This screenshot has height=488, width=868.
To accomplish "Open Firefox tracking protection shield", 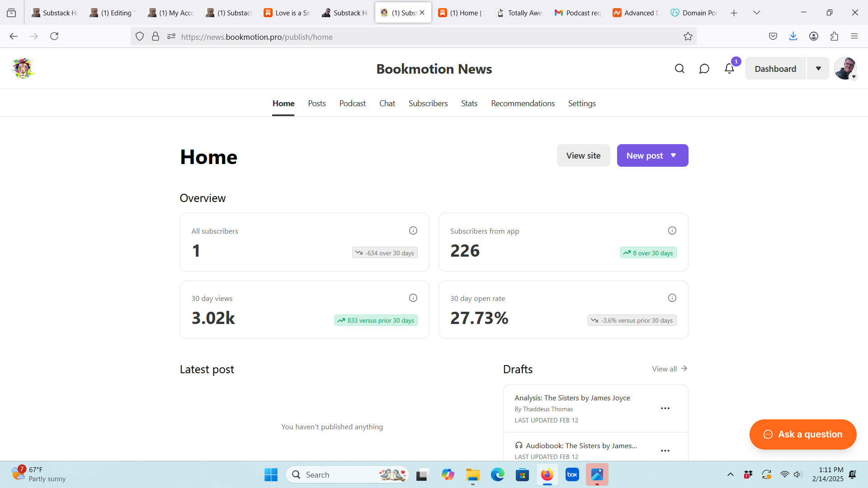I will point(140,37).
